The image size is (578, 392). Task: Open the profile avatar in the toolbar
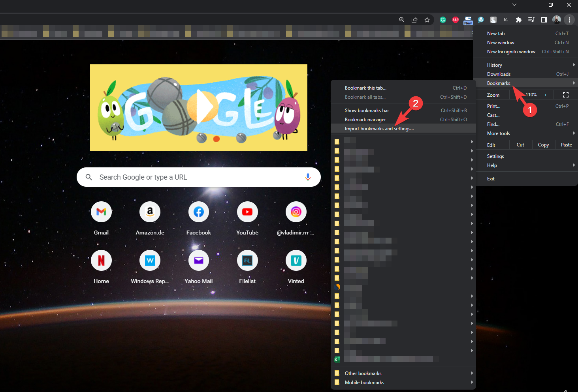(557, 20)
